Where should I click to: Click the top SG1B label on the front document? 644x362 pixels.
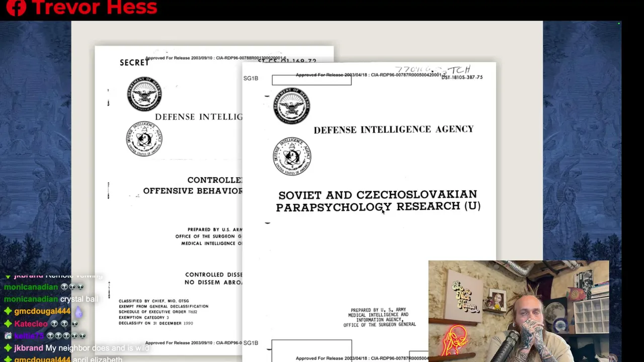[251, 78]
